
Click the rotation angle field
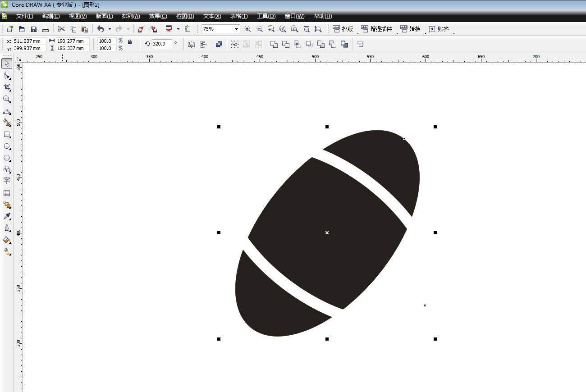[161, 44]
